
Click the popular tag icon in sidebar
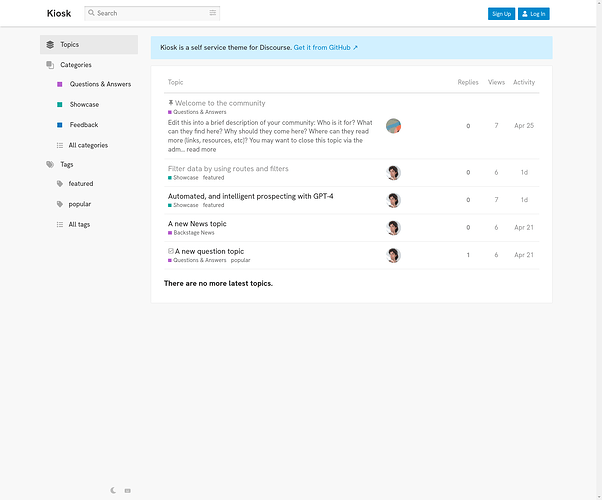tap(60, 204)
